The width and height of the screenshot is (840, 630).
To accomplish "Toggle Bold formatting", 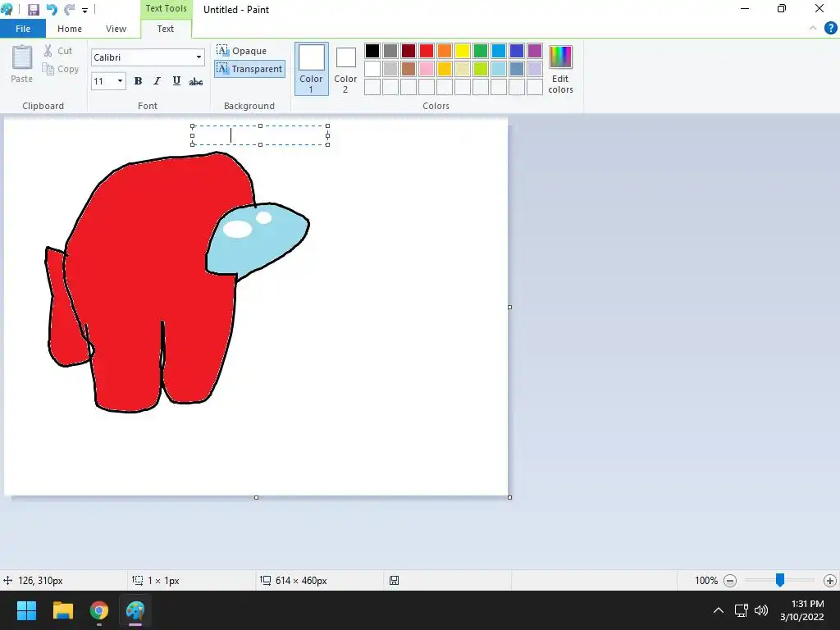I will pyautogui.click(x=138, y=81).
